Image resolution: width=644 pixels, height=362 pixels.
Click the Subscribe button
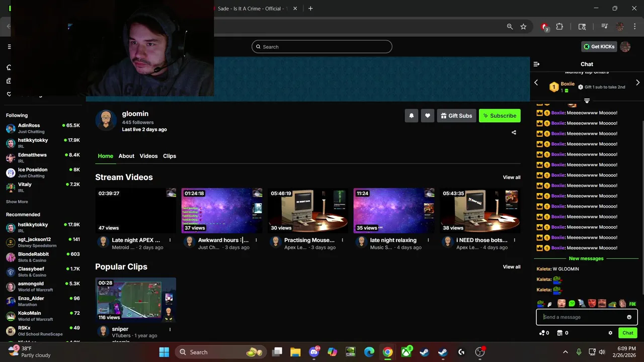coord(500,116)
